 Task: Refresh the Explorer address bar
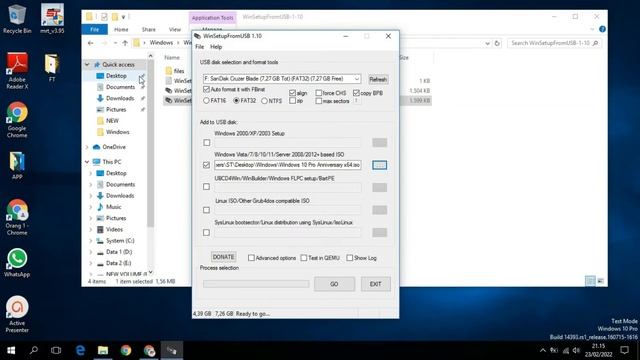click(x=497, y=43)
